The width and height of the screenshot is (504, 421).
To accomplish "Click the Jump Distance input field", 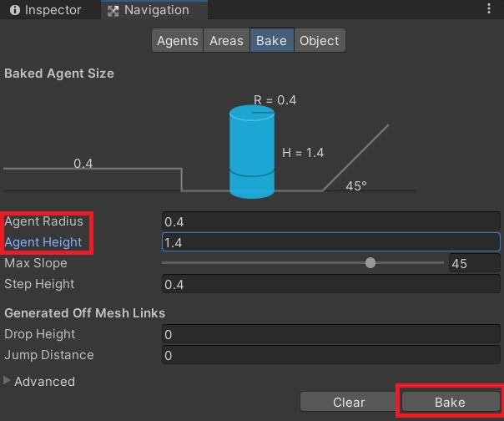I will click(x=330, y=355).
